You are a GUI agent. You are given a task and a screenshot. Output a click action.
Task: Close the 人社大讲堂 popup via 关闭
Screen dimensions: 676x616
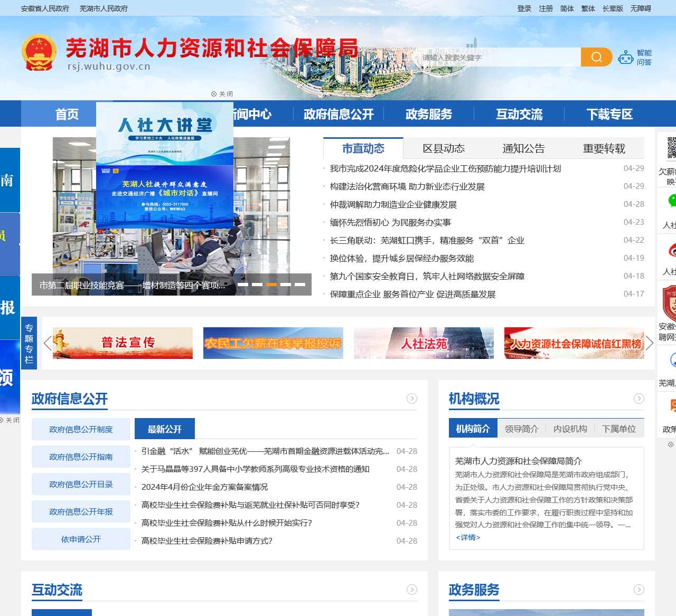coord(222,94)
